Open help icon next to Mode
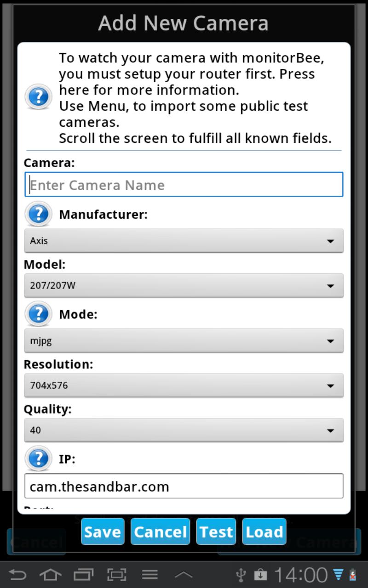 point(39,314)
